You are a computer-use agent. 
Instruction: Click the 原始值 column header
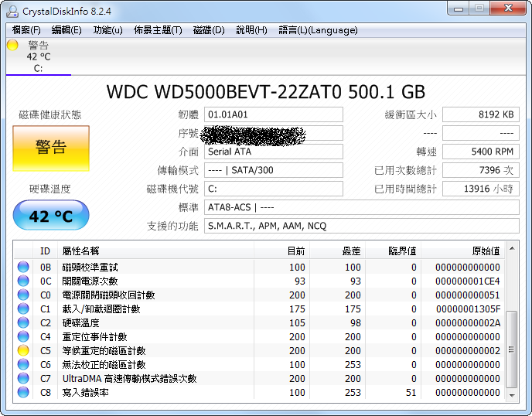[x=463, y=251]
